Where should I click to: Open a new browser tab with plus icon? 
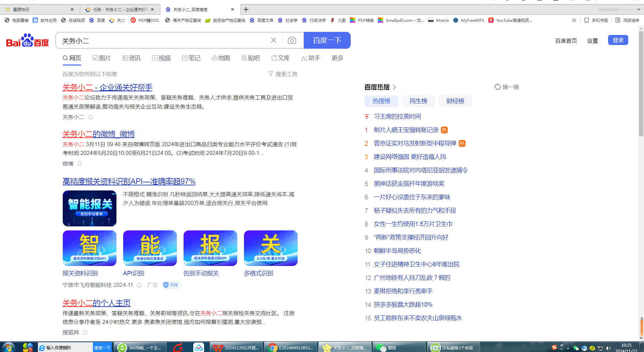click(246, 9)
